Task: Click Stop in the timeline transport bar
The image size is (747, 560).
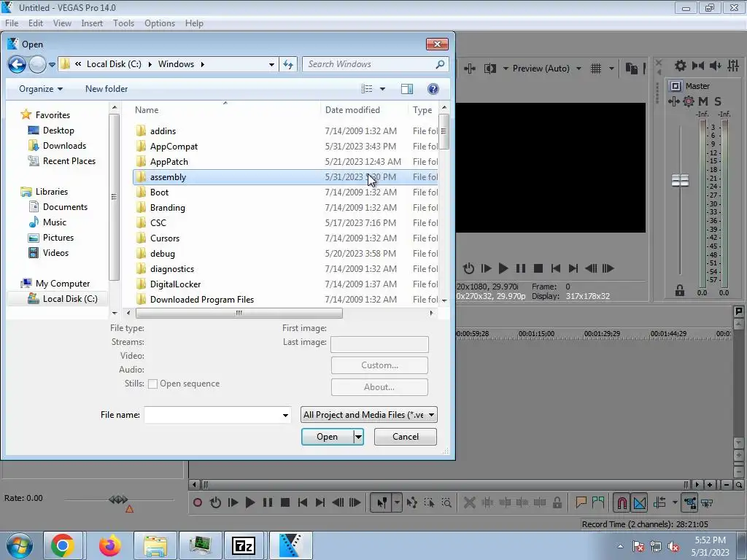Action: coord(285,502)
